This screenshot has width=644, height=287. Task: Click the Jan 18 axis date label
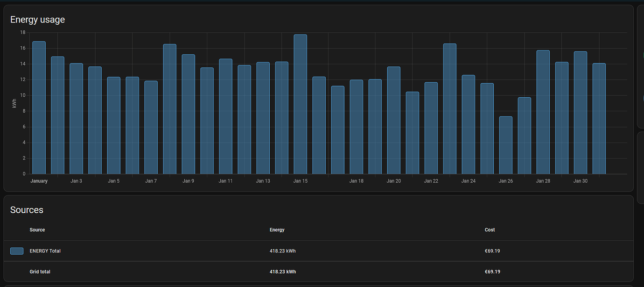[356, 181]
